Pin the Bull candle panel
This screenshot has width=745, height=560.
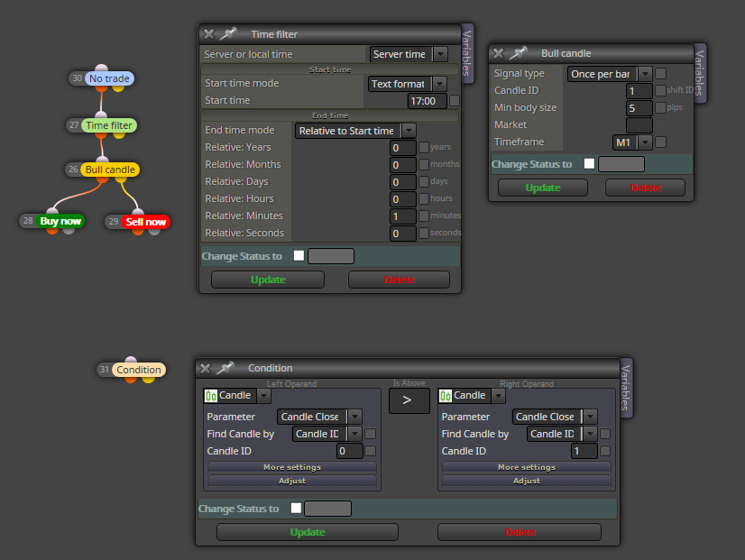pyautogui.click(x=518, y=52)
